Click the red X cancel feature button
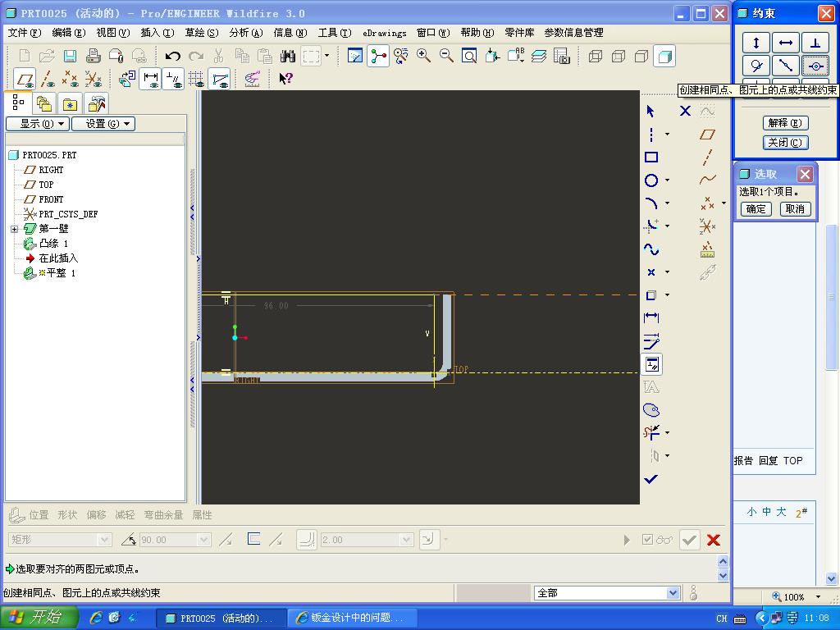The height and width of the screenshot is (630, 840). pyautogui.click(x=714, y=540)
